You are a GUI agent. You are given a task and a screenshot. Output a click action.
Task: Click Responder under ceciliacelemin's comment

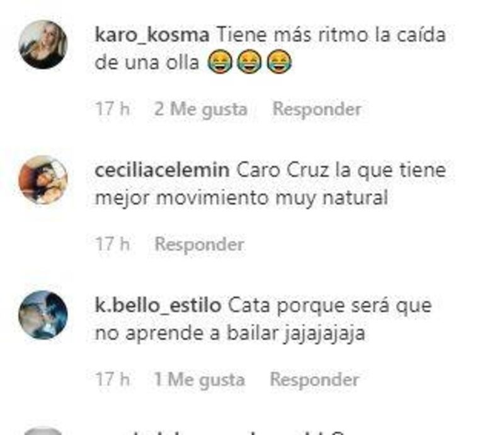(x=199, y=244)
